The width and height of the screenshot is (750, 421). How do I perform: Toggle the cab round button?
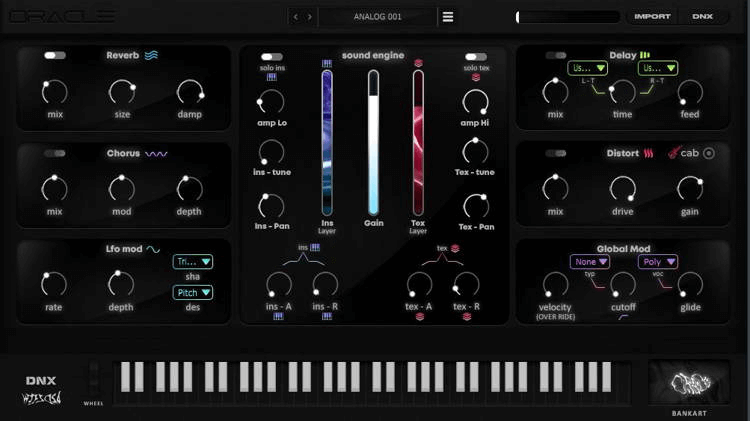pyautogui.click(x=709, y=153)
